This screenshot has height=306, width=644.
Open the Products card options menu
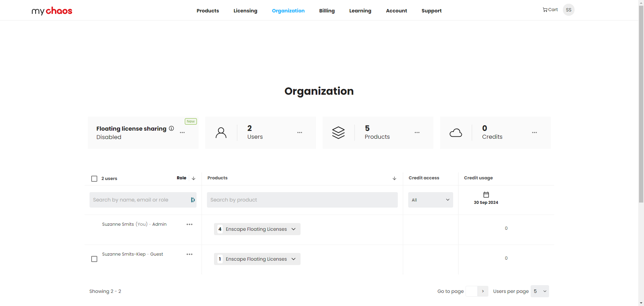[417, 133]
